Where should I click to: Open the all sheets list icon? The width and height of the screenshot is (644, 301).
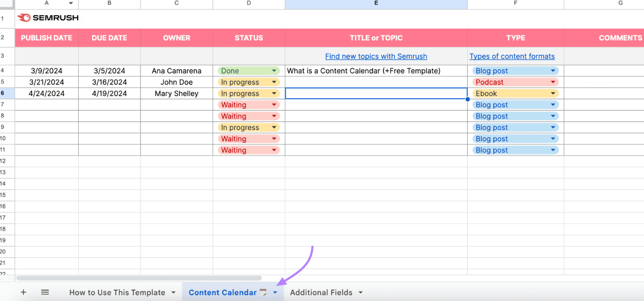click(x=45, y=292)
